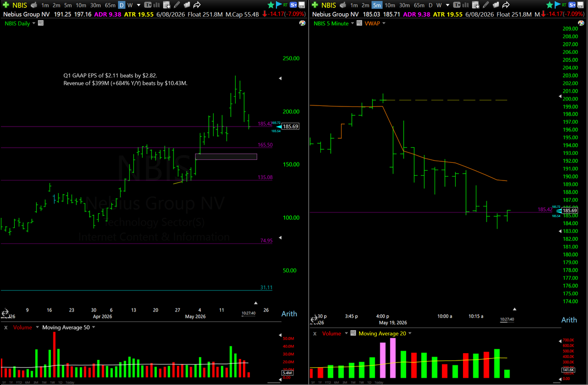Screen dimensions: 588x385
Task: Click the green star favorite icon in right chart
Action: pos(550,4)
